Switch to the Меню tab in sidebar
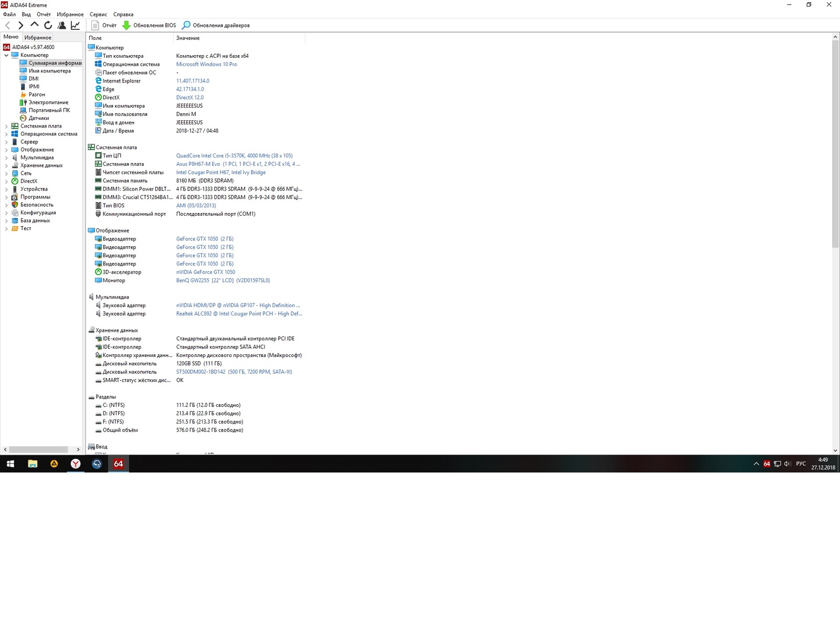Image resolution: width=840 pixels, height=630 pixels. 11,37
